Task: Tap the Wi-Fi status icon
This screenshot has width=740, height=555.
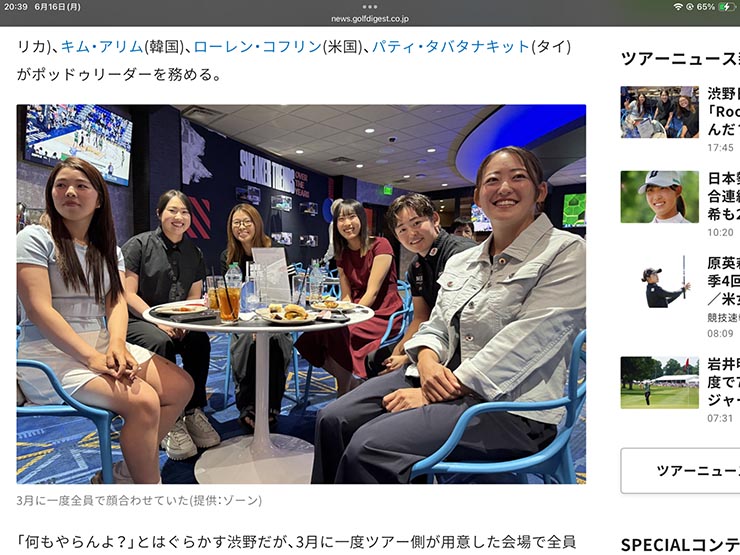Action: [678, 7]
